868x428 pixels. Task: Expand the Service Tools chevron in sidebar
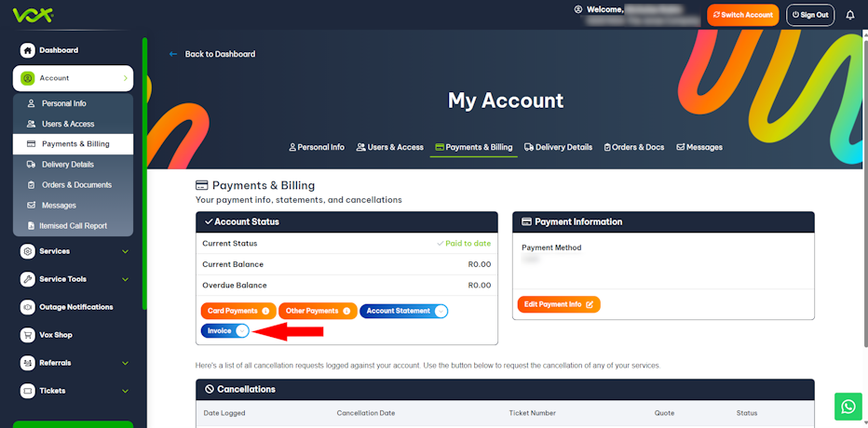pos(125,279)
